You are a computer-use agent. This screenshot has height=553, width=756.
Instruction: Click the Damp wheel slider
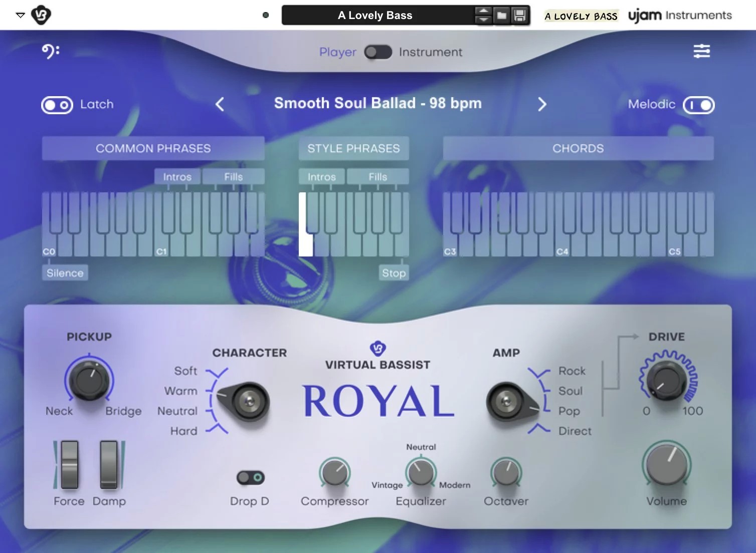click(x=109, y=465)
